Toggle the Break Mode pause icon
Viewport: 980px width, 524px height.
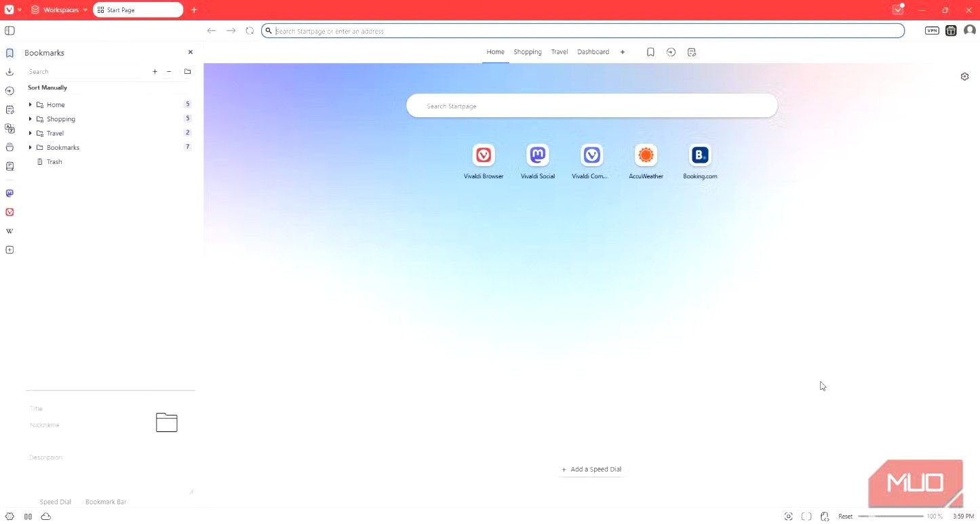coord(28,517)
